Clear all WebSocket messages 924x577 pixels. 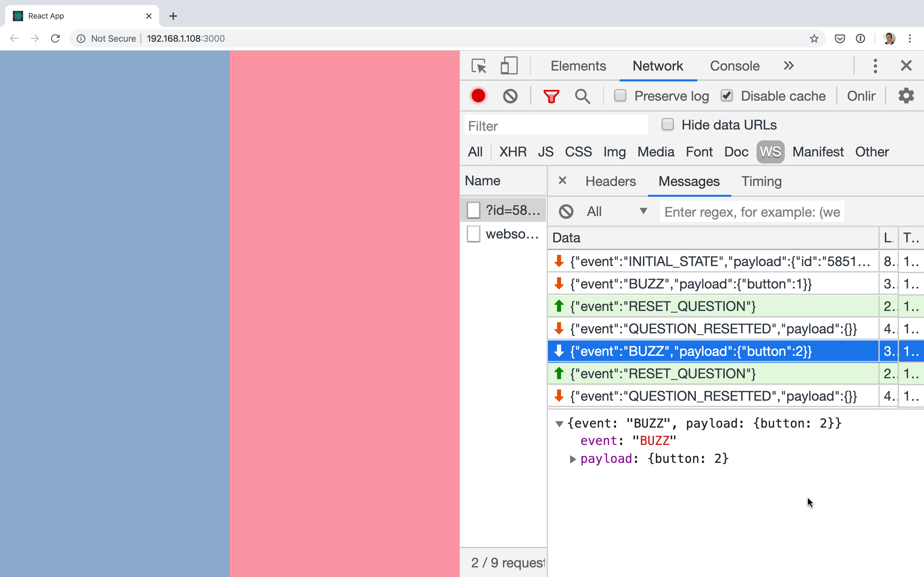coord(566,211)
